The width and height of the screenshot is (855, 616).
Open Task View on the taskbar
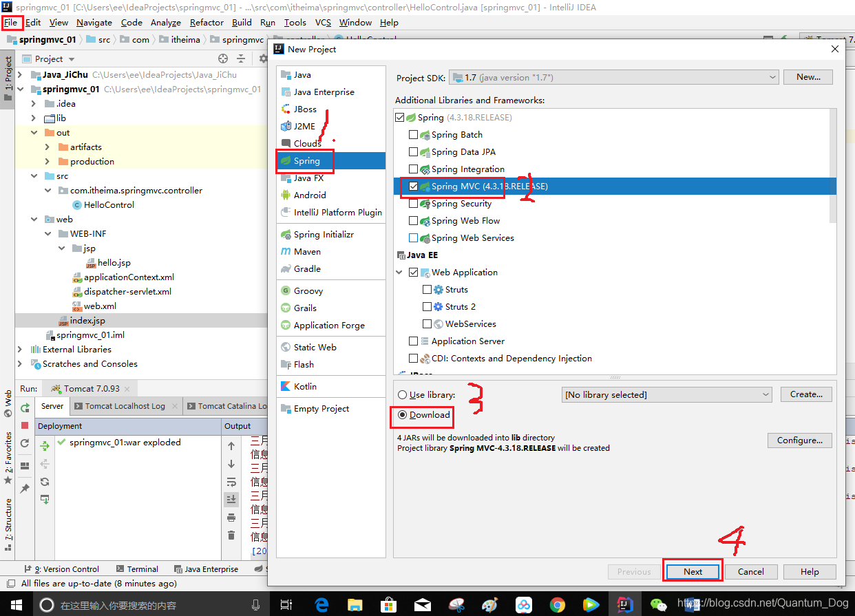tap(288, 605)
